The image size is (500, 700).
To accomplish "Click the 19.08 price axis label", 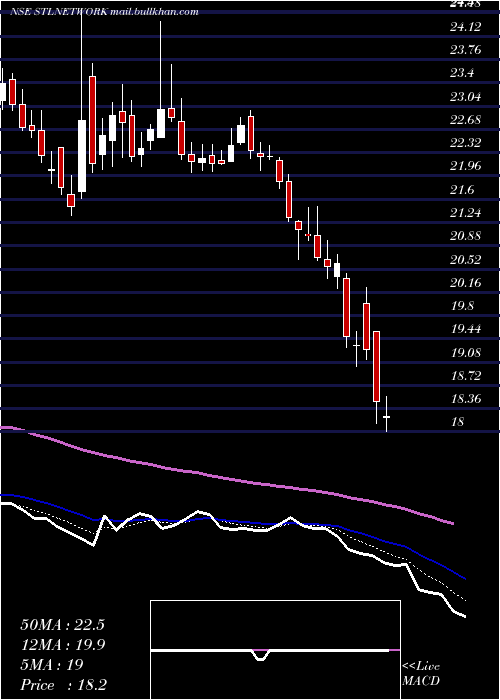I will coord(465,352).
